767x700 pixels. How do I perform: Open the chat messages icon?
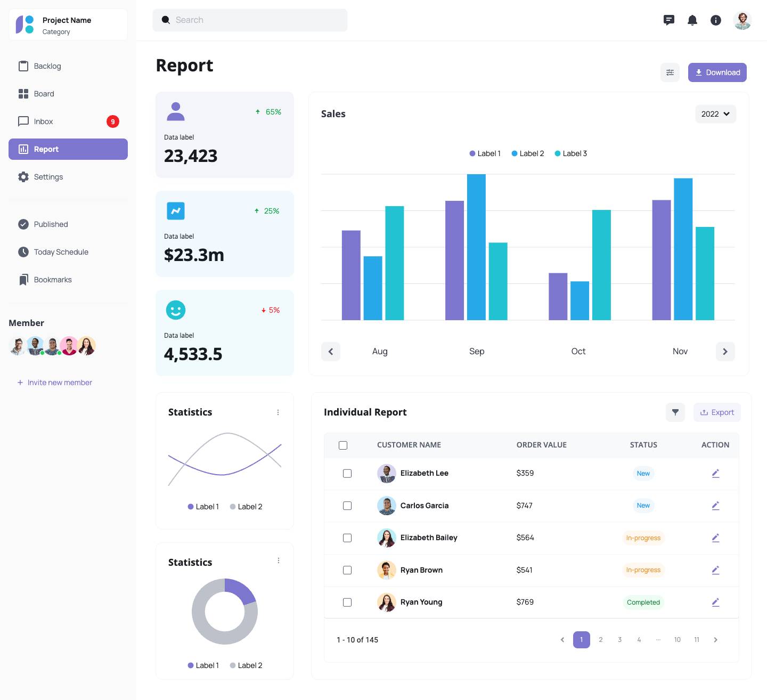(669, 20)
